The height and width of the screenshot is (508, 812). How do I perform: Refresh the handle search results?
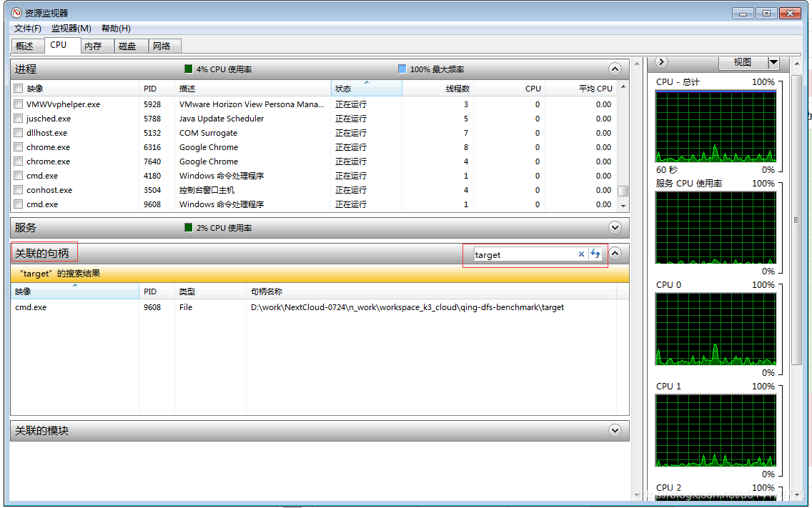595,254
